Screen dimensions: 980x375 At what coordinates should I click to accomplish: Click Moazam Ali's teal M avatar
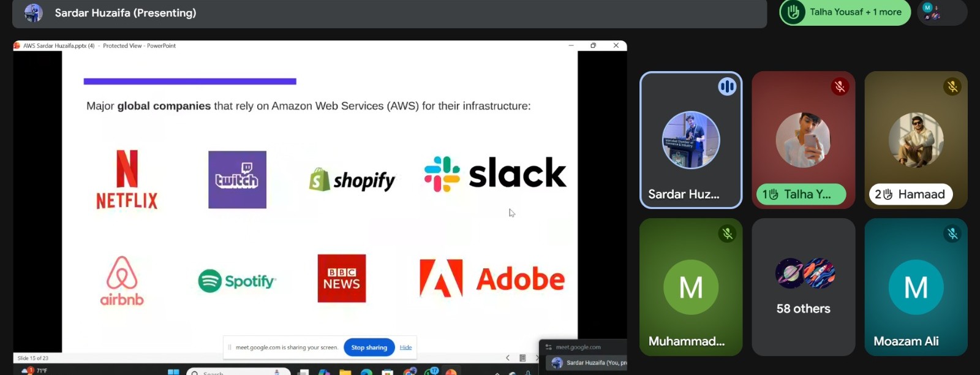coord(916,287)
